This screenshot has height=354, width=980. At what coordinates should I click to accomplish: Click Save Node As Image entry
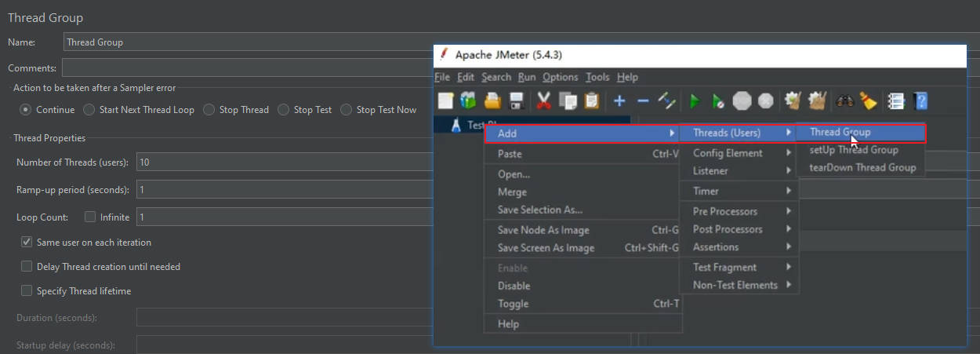point(543,230)
